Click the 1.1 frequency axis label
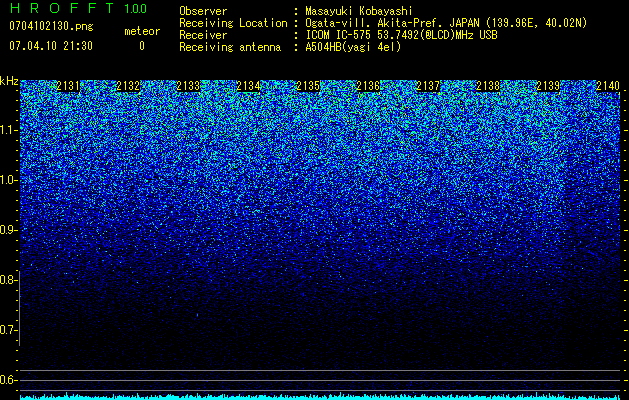 click(8, 130)
